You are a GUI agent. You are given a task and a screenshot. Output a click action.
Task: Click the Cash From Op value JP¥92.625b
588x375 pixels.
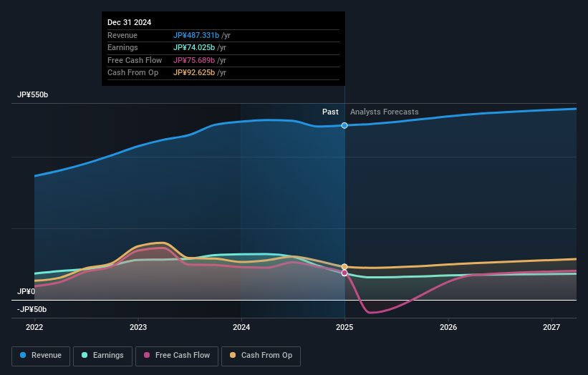pyautogui.click(x=194, y=73)
